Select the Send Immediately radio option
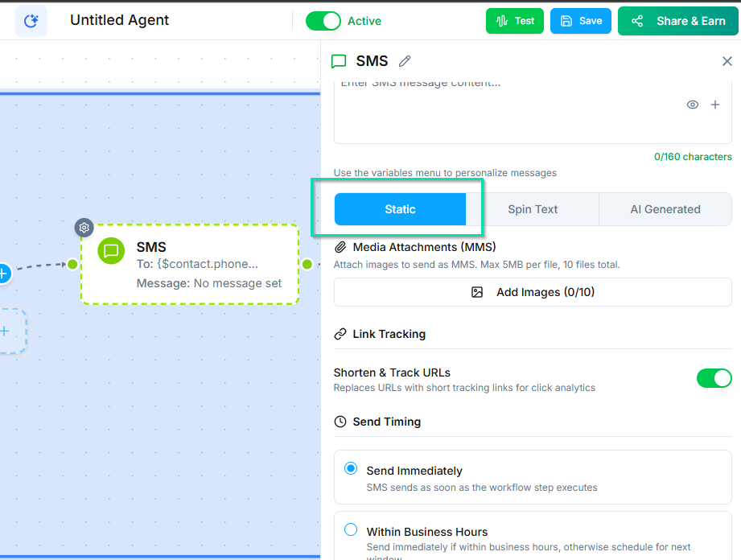The width and height of the screenshot is (741, 560). [351, 468]
